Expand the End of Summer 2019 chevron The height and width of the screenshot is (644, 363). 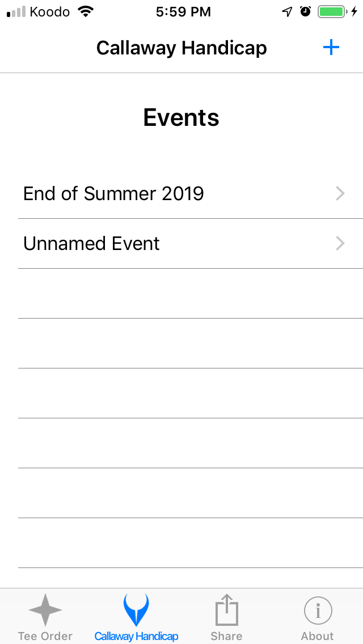tap(340, 193)
